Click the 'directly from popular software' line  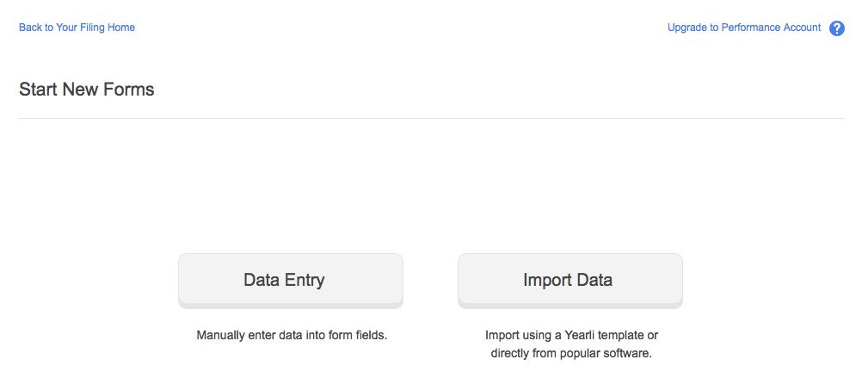(571, 353)
